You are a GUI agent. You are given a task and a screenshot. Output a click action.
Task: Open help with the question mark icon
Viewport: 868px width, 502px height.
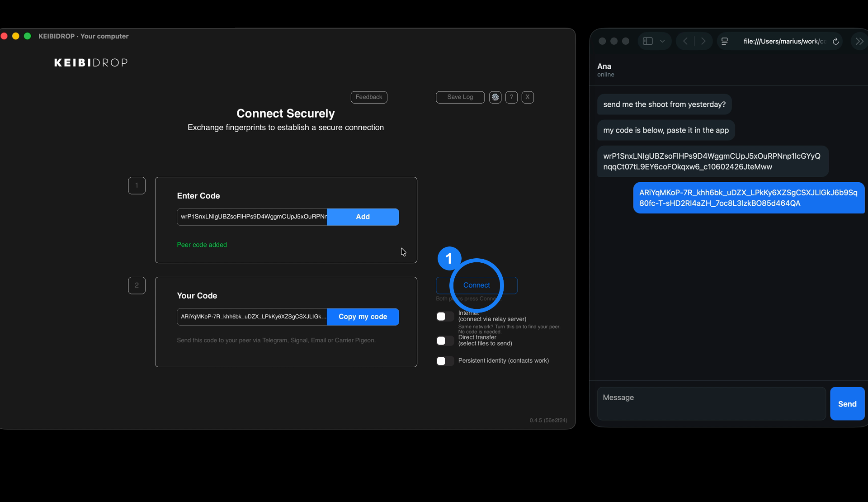click(x=511, y=97)
